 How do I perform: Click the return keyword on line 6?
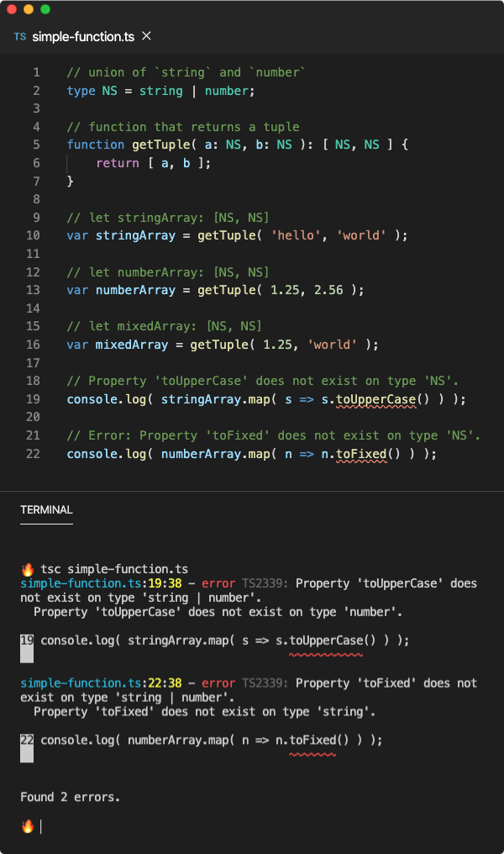pyautogui.click(x=118, y=163)
